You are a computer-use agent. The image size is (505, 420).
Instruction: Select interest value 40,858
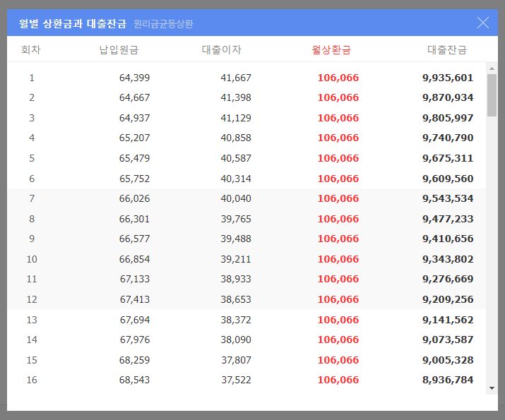236,138
